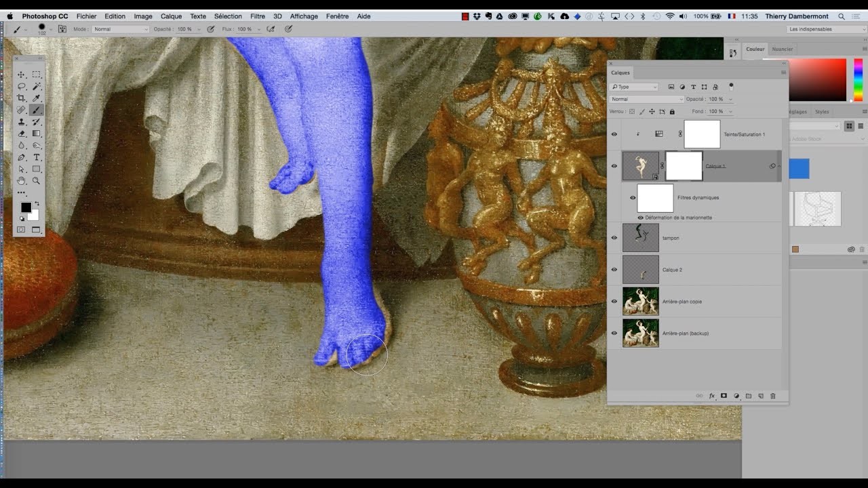Click the foreground color swatch
This screenshot has height=488, width=868.
tap(24, 207)
